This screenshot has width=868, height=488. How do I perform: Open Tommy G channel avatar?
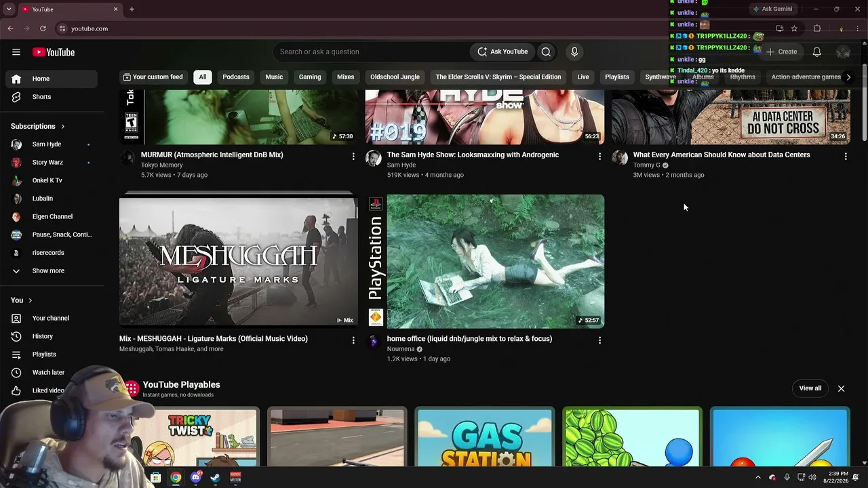point(620,158)
